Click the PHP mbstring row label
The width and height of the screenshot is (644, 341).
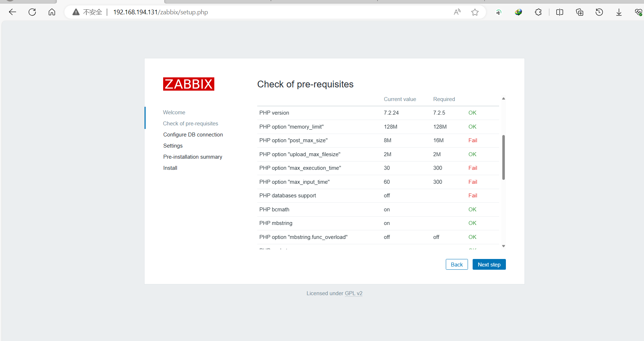pyautogui.click(x=276, y=223)
